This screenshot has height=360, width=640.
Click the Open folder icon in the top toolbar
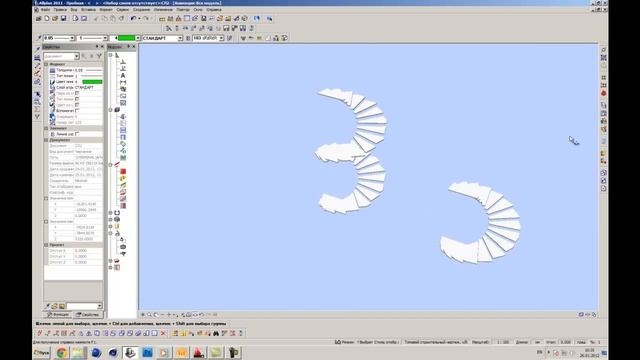point(55,18)
